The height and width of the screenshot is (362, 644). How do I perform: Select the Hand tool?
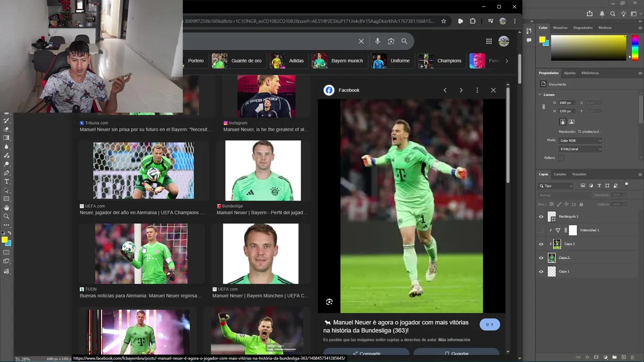click(x=7, y=208)
